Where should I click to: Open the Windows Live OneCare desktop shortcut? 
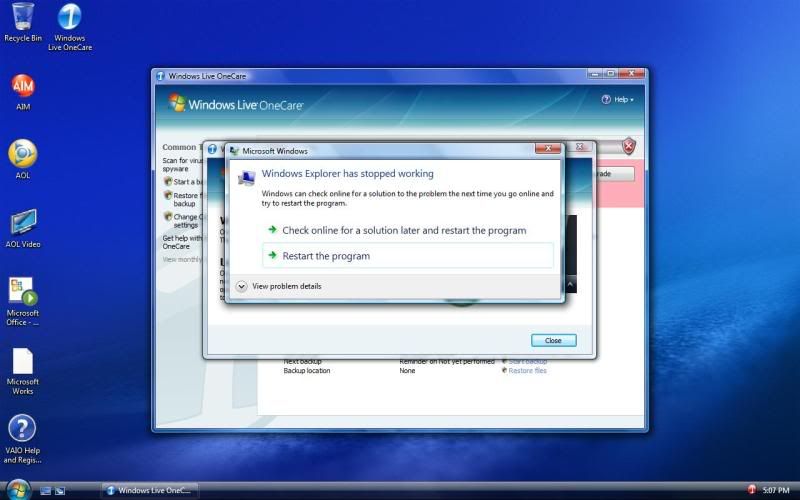(x=70, y=27)
